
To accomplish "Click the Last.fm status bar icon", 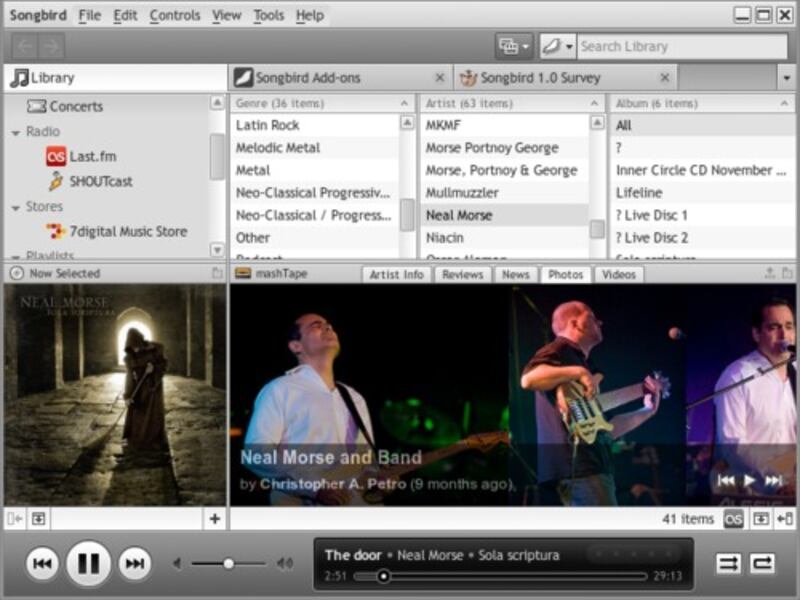I will click(x=733, y=519).
